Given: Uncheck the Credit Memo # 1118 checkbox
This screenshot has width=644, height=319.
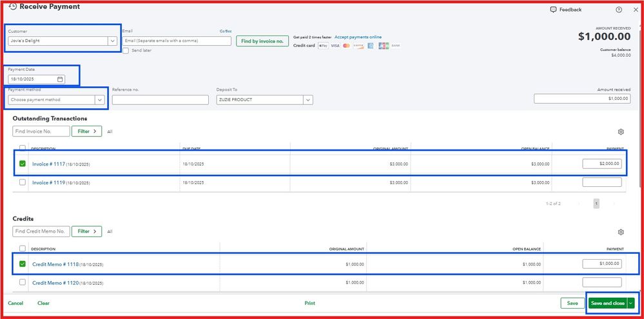Looking at the screenshot, I should [x=23, y=264].
